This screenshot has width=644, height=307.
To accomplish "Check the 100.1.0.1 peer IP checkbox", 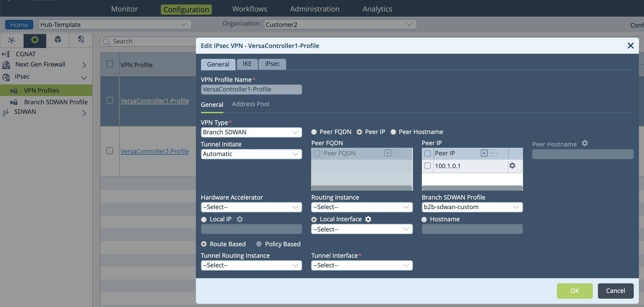I will [427, 166].
